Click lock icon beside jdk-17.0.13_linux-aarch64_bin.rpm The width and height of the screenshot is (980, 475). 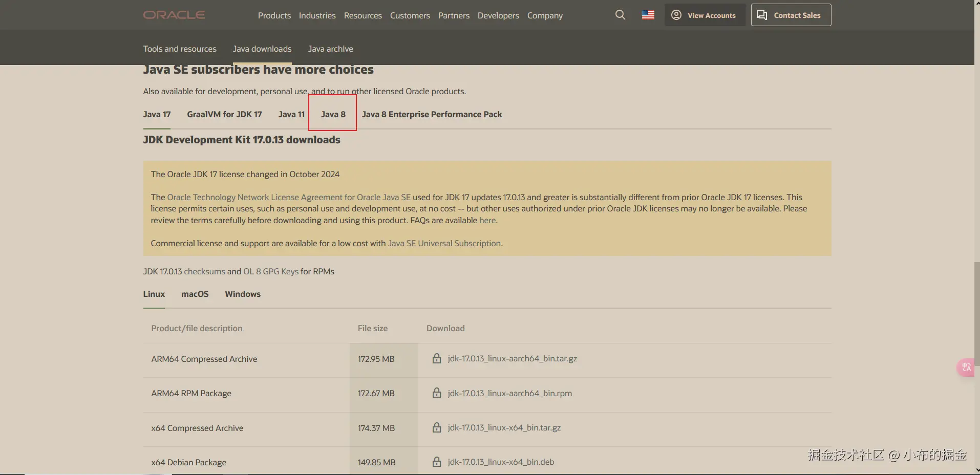(437, 393)
